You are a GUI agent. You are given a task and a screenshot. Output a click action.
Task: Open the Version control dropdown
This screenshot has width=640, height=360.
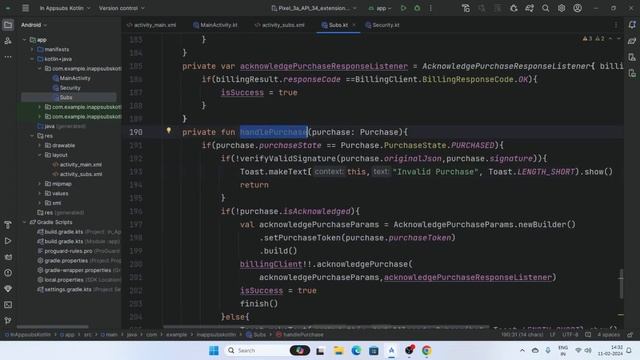(121, 8)
